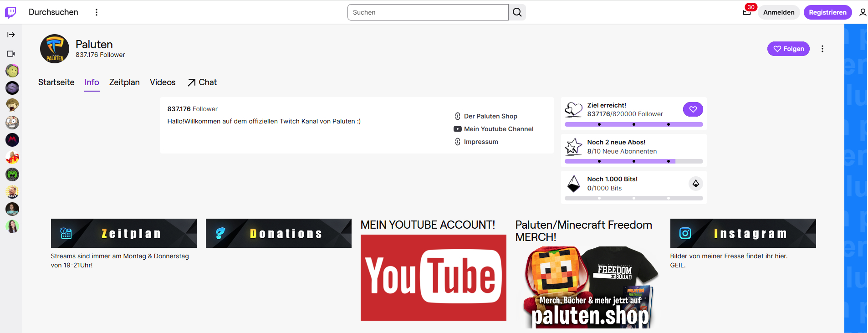The width and height of the screenshot is (868, 333).
Task: Click the YouTube logo panel image
Action: [433, 277]
